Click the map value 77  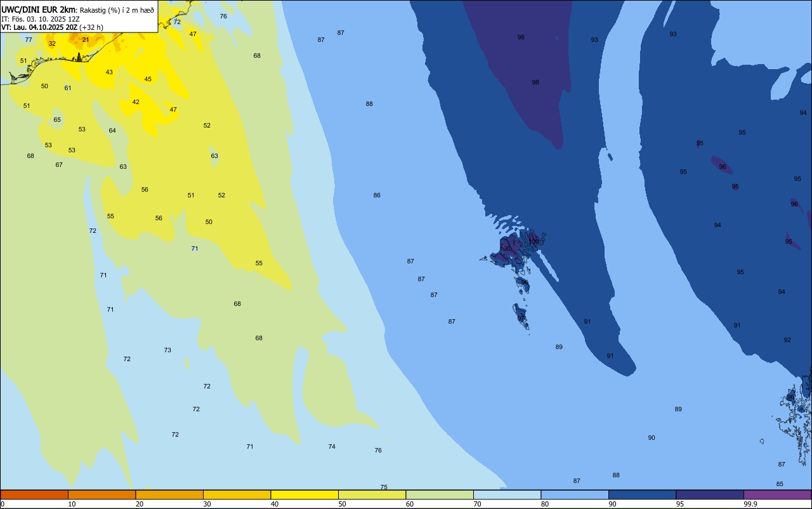29,39
